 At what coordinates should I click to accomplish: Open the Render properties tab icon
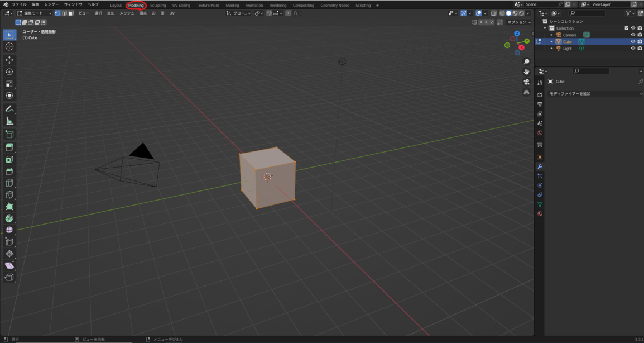click(x=540, y=94)
